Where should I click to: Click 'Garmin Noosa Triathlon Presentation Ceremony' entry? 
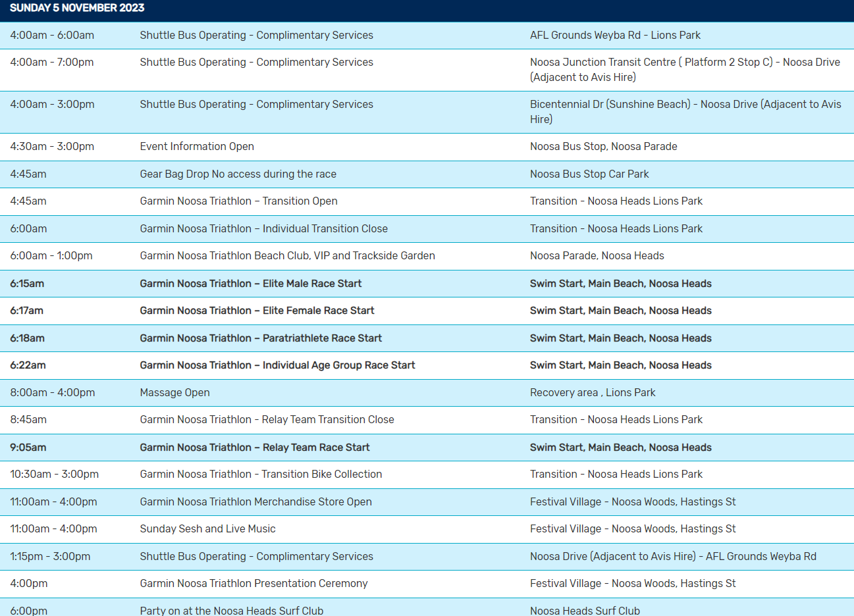[254, 584]
